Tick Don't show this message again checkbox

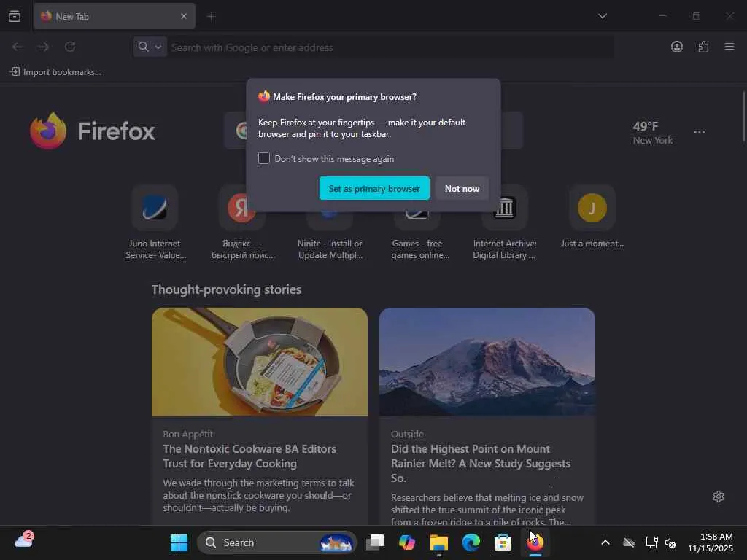264,158
